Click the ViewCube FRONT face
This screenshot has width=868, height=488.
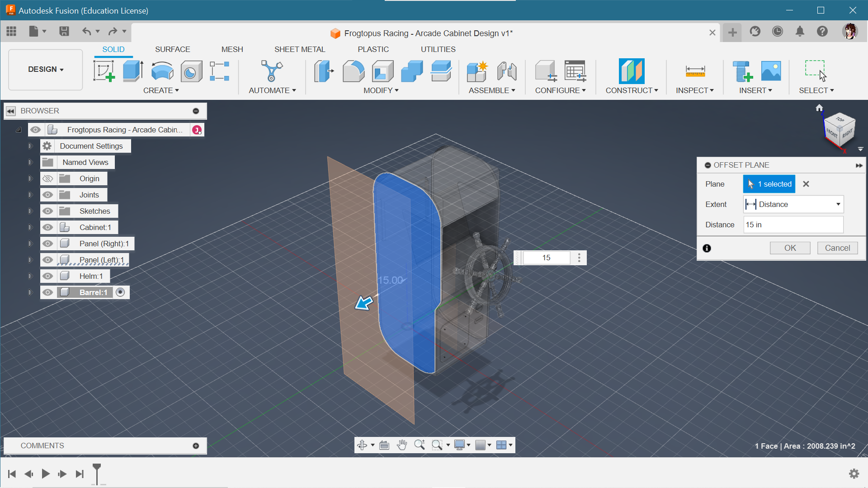point(831,132)
